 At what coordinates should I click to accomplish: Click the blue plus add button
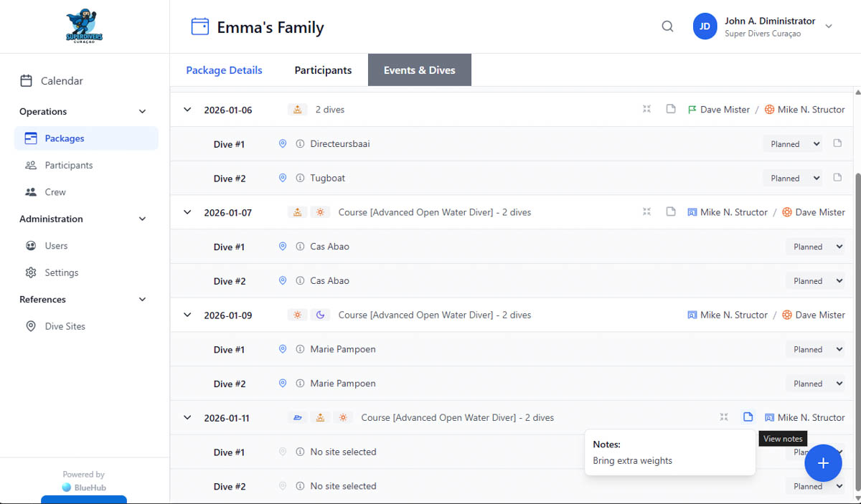click(x=823, y=463)
